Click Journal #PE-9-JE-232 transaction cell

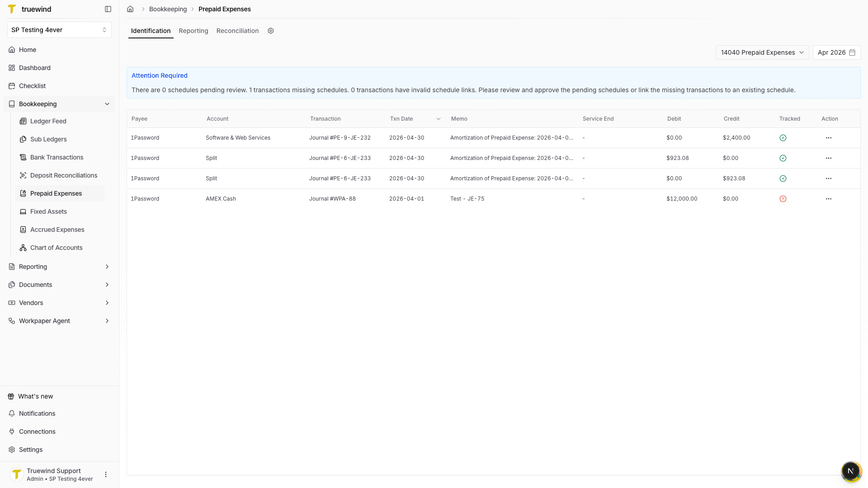coord(340,138)
